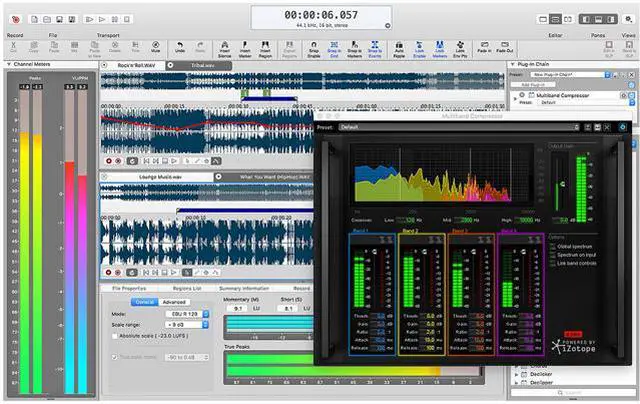Delete plug-in chain preset with X button
The image size is (640, 404).
coord(632,75)
